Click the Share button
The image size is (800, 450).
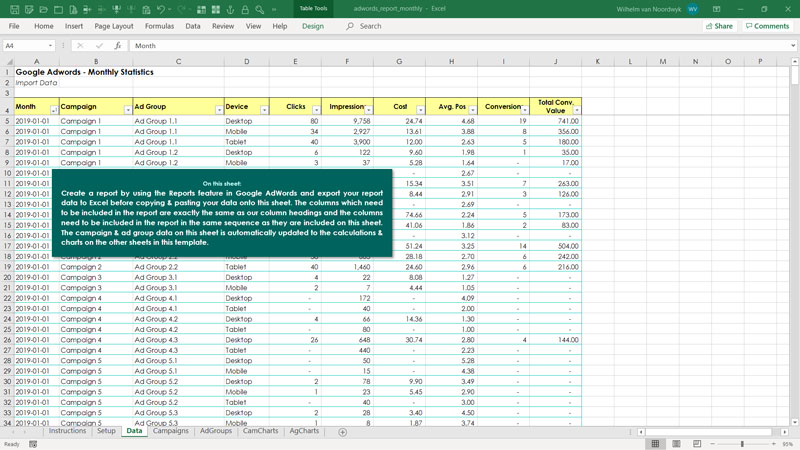pos(719,26)
